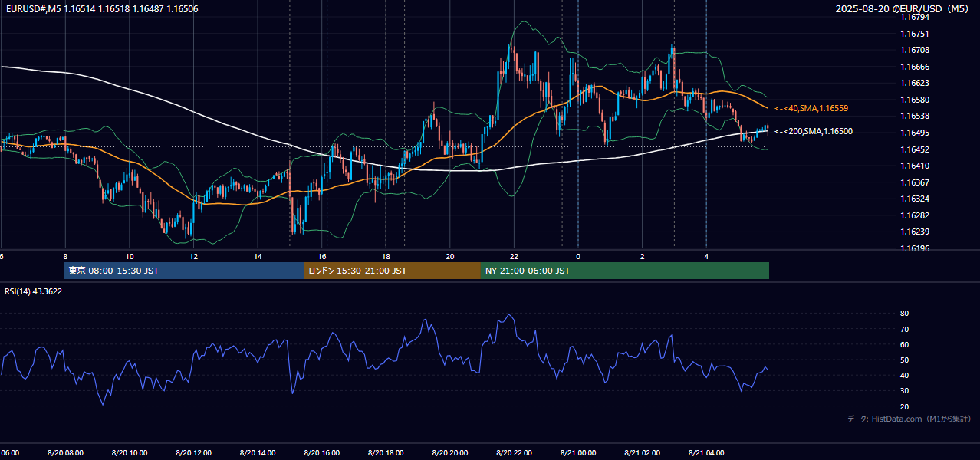The width and height of the screenshot is (980, 460).
Task: Click hour tick 10 under the price chart
Action: point(130,256)
